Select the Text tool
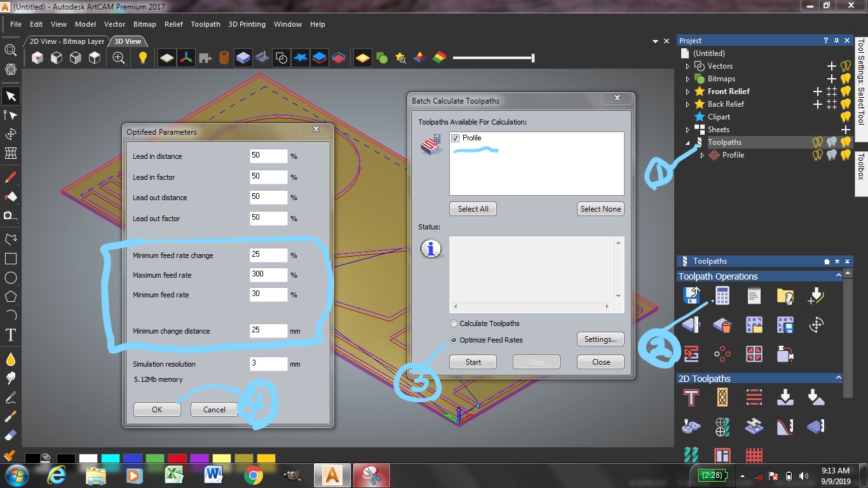This screenshot has width=868, height=488. (11, 334)
